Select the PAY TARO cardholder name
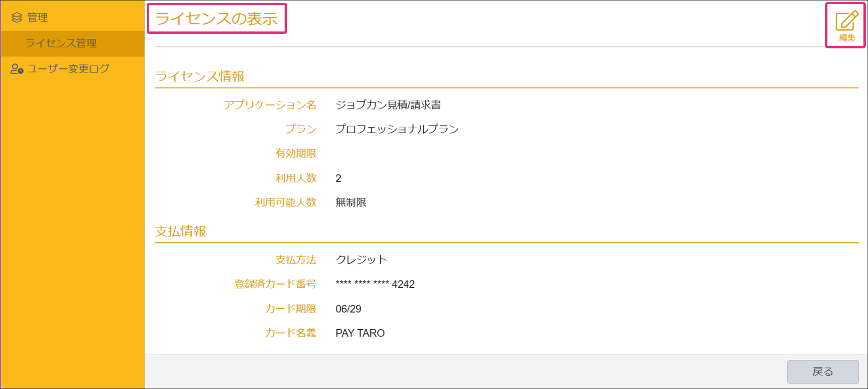868x389 pixels. click(360, 333)
